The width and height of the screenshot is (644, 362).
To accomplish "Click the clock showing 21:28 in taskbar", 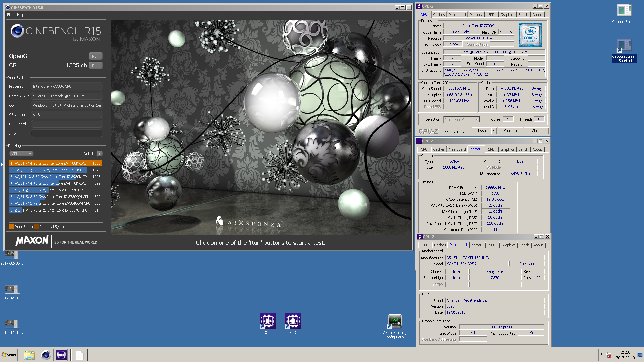I will (x=625, y=352).
